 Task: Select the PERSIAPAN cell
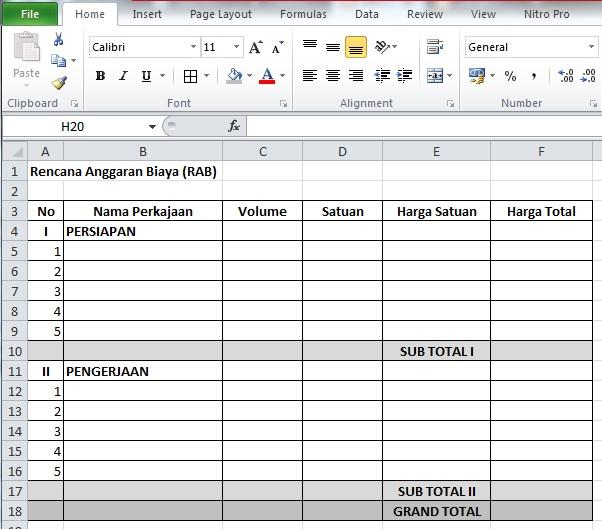142,231
